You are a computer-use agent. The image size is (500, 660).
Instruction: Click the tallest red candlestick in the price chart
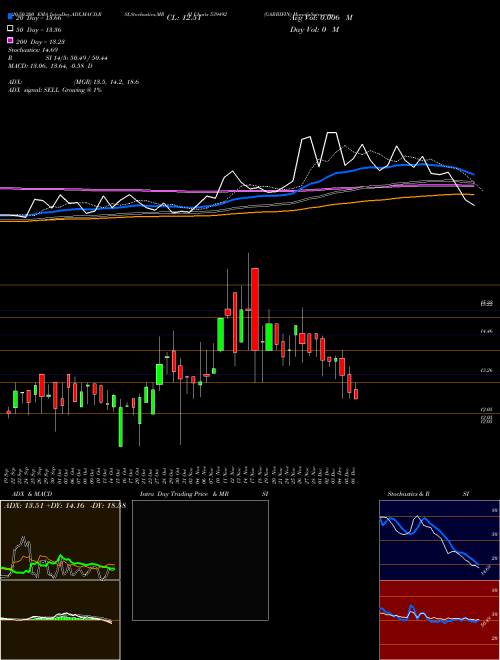coord(255,309)
